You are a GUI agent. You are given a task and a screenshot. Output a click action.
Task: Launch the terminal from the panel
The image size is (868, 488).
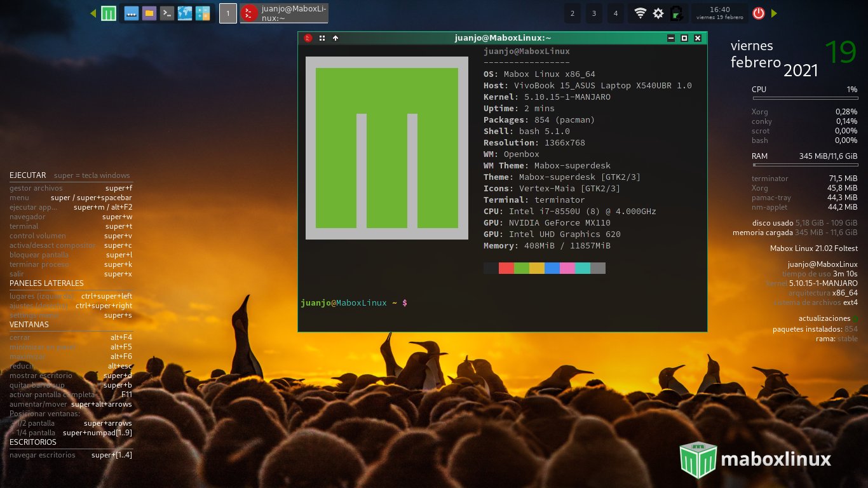[x=167, y=13]
